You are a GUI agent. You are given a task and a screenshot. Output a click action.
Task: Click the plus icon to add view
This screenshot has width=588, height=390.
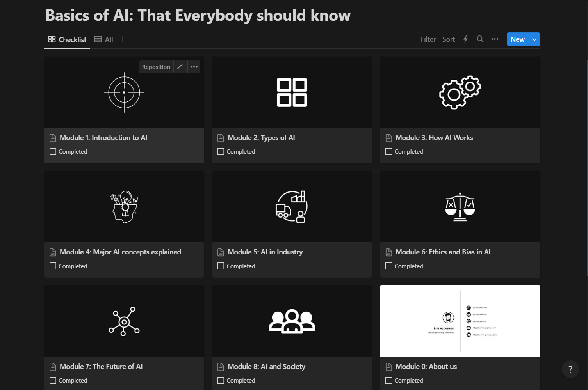(123, 39)
